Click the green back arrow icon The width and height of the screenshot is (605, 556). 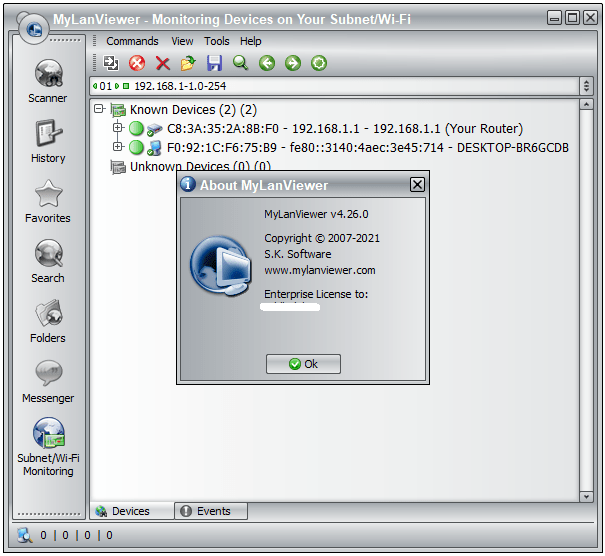coord(267,63)
